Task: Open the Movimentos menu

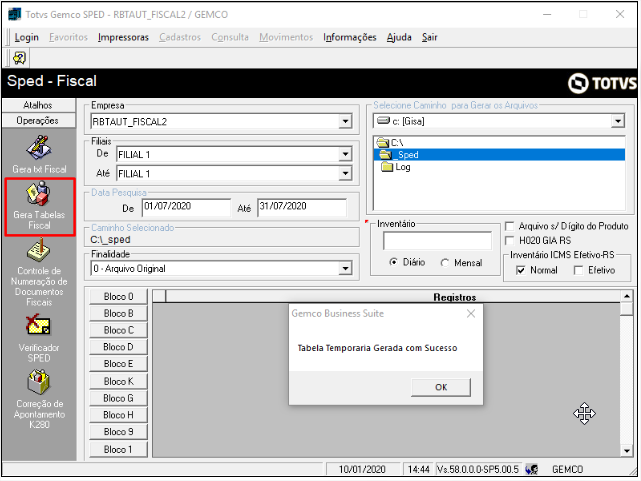Action: [x=286, y=37]
